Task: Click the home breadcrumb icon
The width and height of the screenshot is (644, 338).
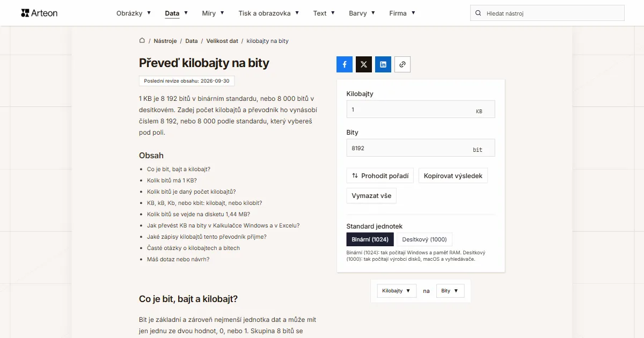Action: pyautogui.click(x=142, y=41)
